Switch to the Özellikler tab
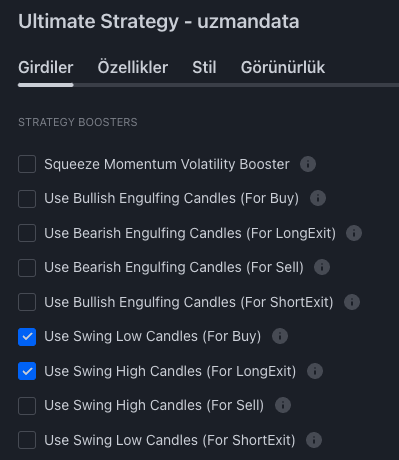Viewport: 399px width, 460px height. click(133, 67)
